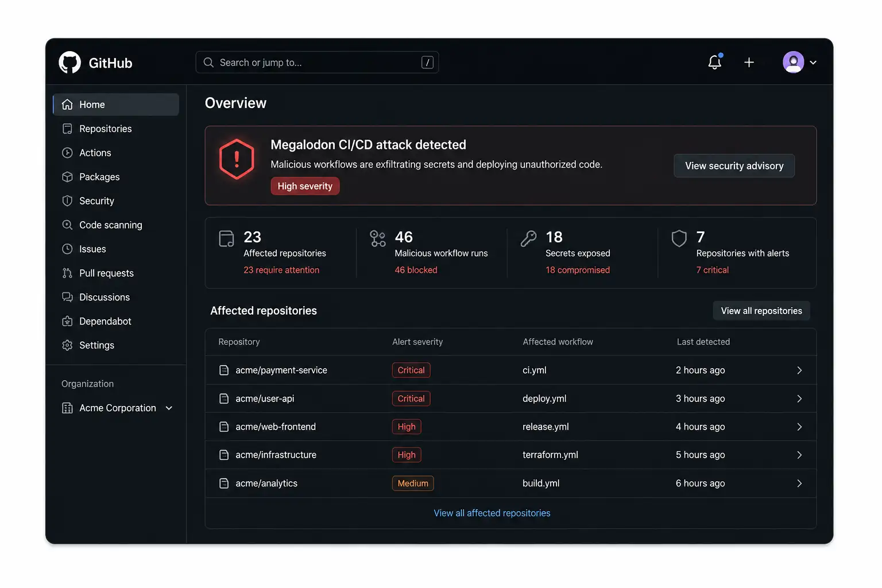Click the Alert severity column header

pyautogui.click(x=417, y=342)
